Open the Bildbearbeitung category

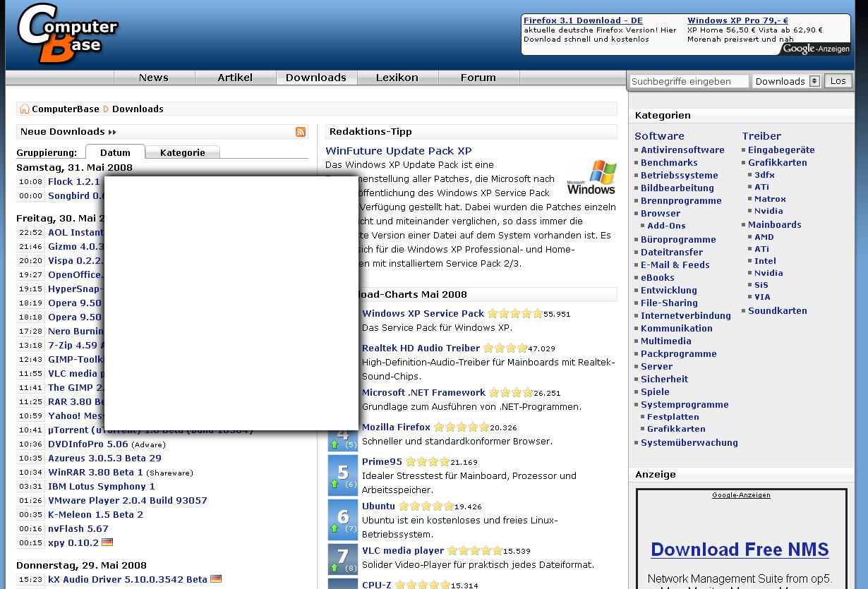click(677, 188)
